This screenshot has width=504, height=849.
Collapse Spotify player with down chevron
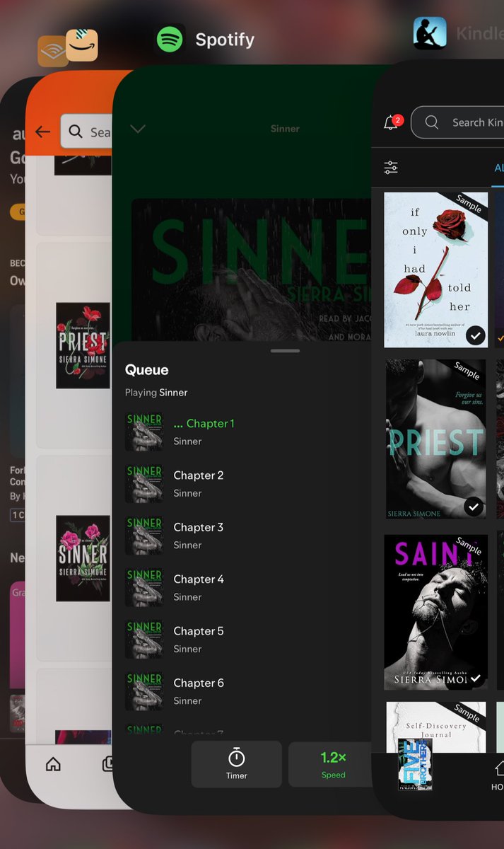pos(138,129)
